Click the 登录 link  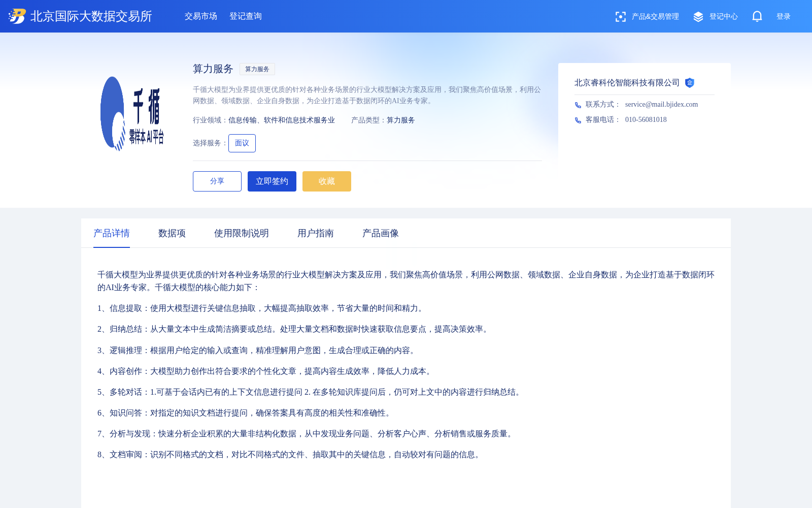[x=784, y=17]
